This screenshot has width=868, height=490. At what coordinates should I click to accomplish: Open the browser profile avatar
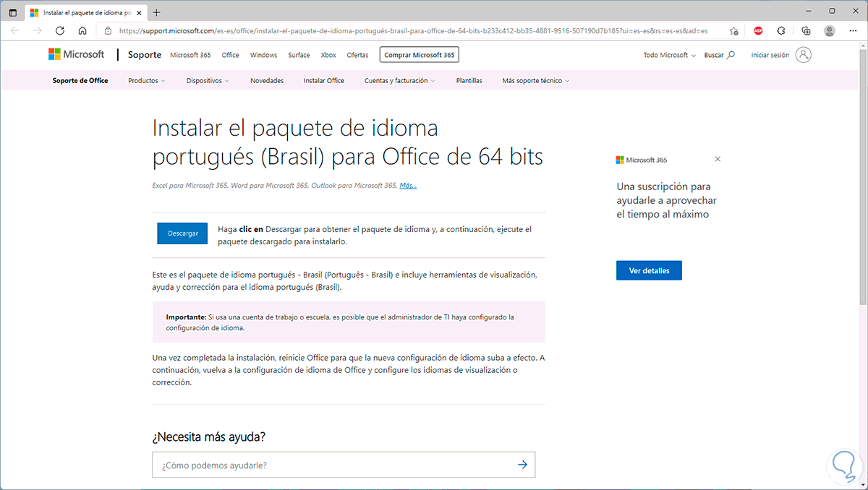point(830,31)
